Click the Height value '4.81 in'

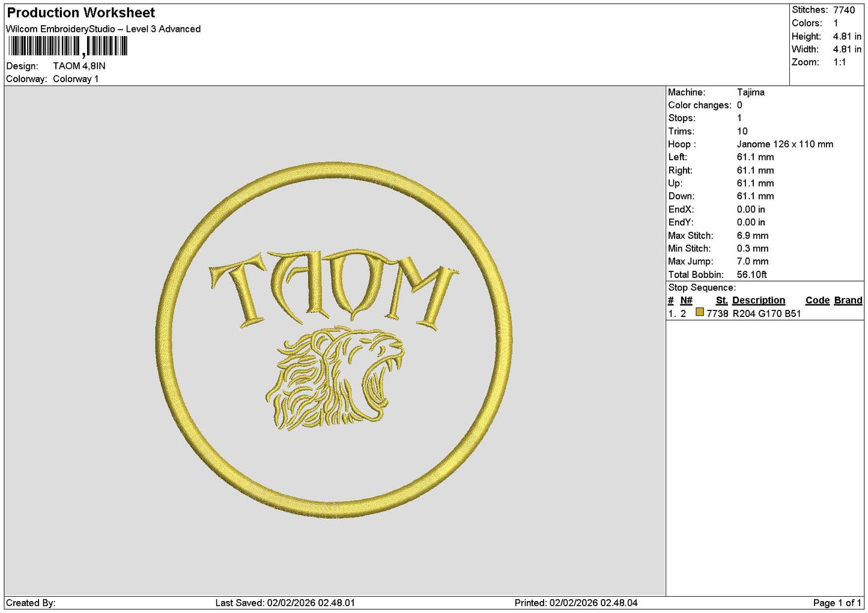click(847, 36)
